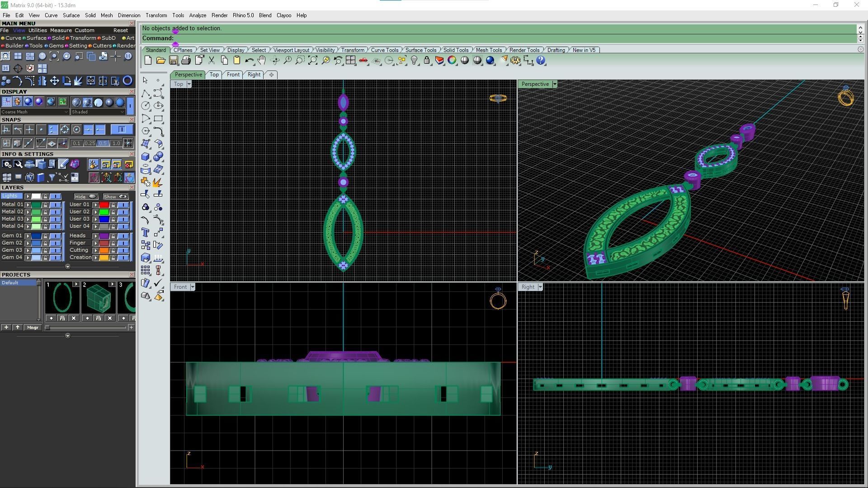Click the Lock padlock toolbar icon
The image size is (868, 488).
click(x=427, y=61)
